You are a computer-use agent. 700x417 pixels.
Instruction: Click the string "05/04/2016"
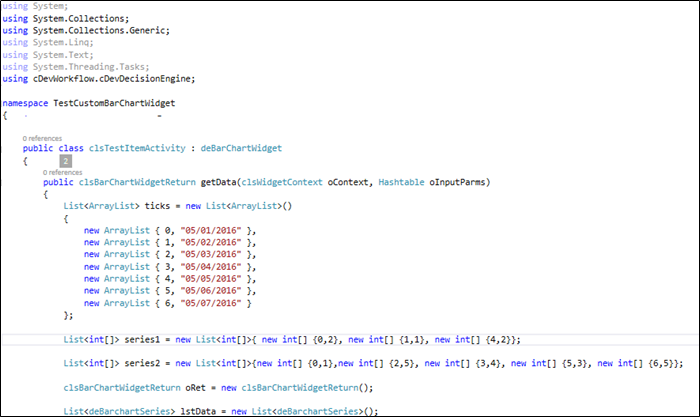point(211,267)
